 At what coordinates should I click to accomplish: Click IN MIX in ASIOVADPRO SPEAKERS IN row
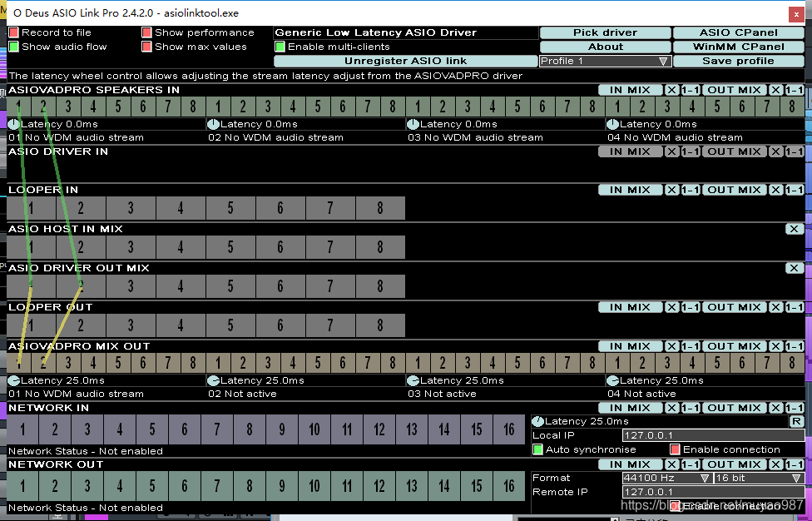631,90
